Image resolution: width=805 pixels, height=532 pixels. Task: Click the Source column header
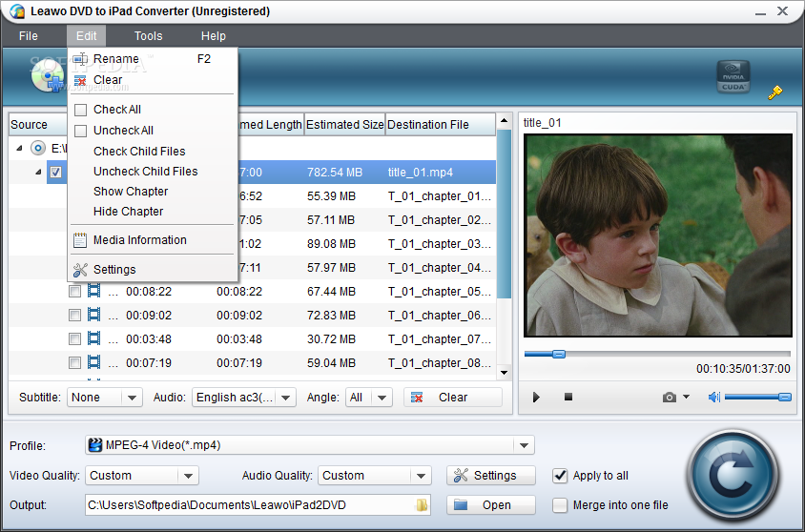[38, 125]
